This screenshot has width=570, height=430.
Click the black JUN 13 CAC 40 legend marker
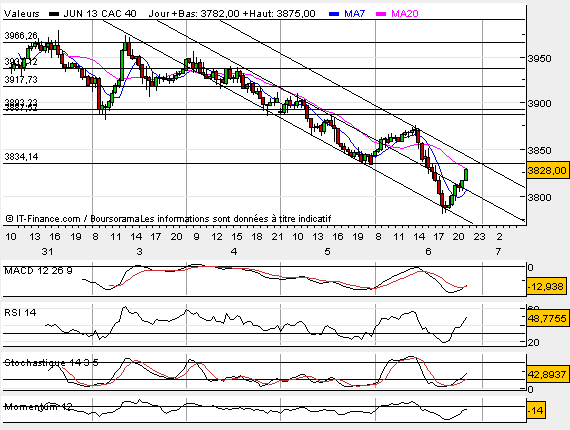pos(54,14)
